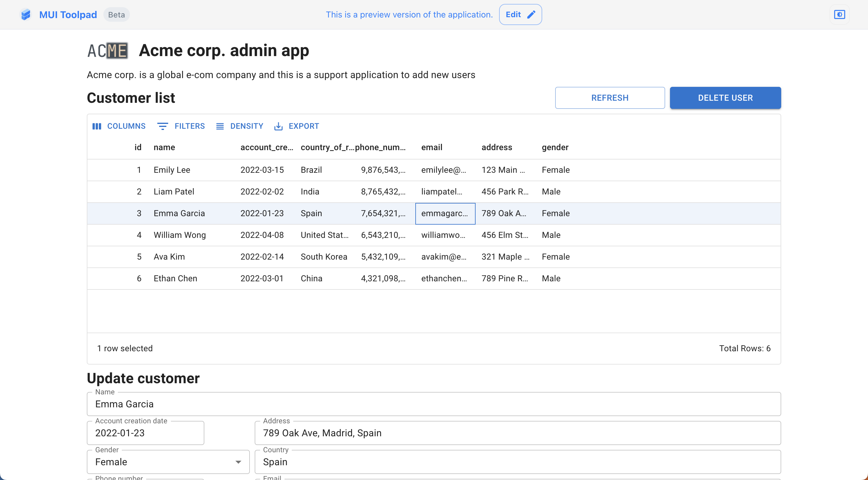Click the gender column header

pyautogui.click(x=555, y=147)
